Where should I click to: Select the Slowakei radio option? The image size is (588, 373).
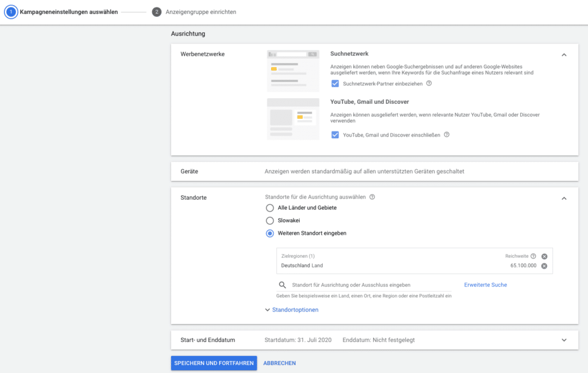pyautogui.click(x=270, y=220)
